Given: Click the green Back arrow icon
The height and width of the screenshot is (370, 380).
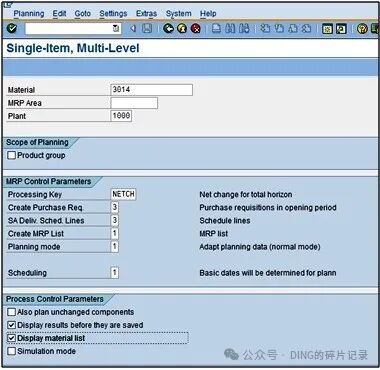Looking at the screenshot, I should tap(168, 29).
